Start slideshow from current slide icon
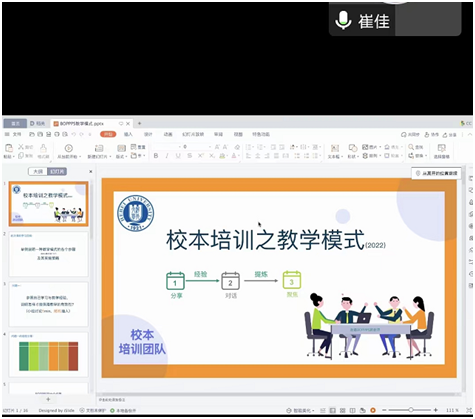This screenshot has height=419, width=475. coord(69,148)
